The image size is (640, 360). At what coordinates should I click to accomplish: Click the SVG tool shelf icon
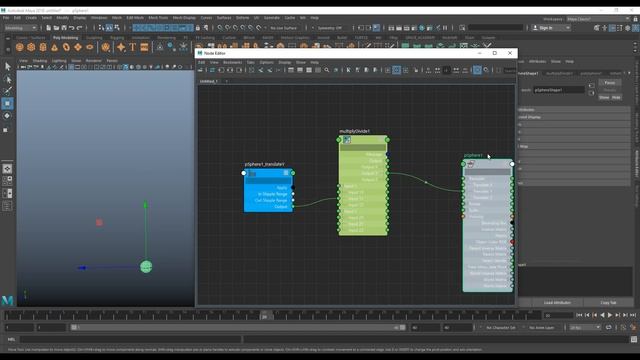144,47
